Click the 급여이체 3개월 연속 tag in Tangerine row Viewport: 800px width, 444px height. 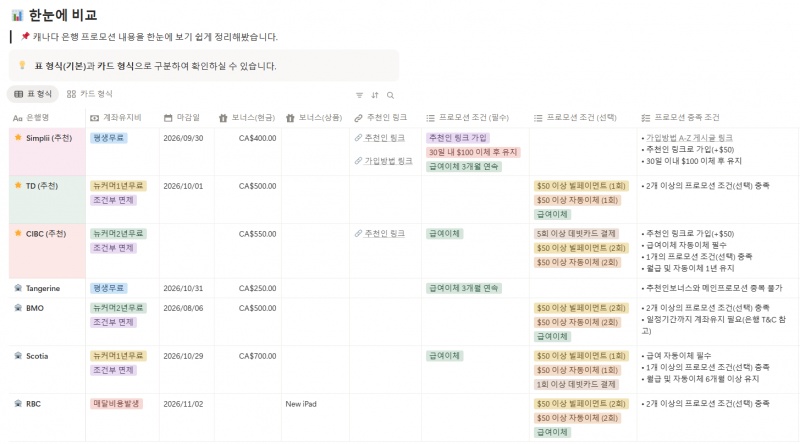click(x=464, y=288)
